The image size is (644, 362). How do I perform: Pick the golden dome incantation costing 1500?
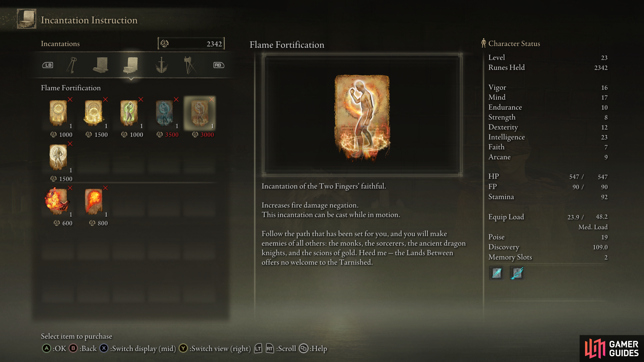94,113
